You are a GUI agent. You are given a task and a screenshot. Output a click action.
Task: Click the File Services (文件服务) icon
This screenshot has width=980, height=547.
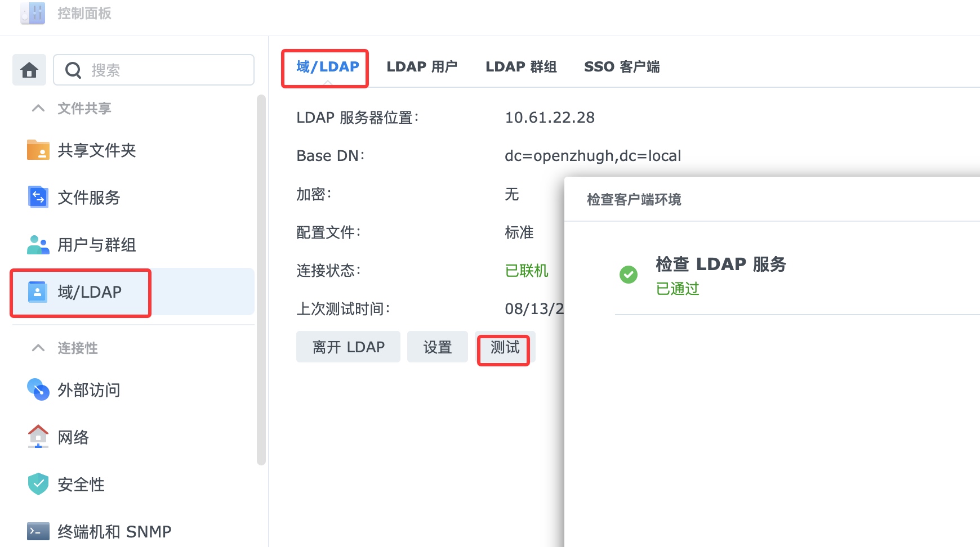point(38,198)
